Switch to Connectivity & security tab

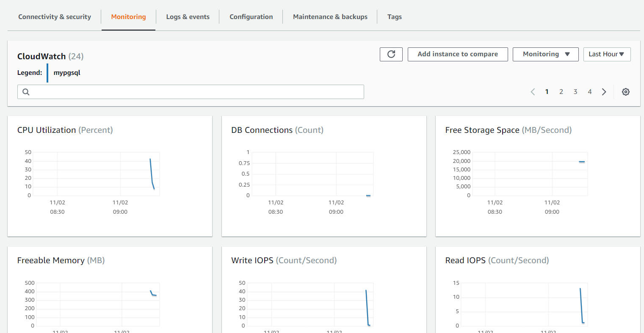coord(55,17)
